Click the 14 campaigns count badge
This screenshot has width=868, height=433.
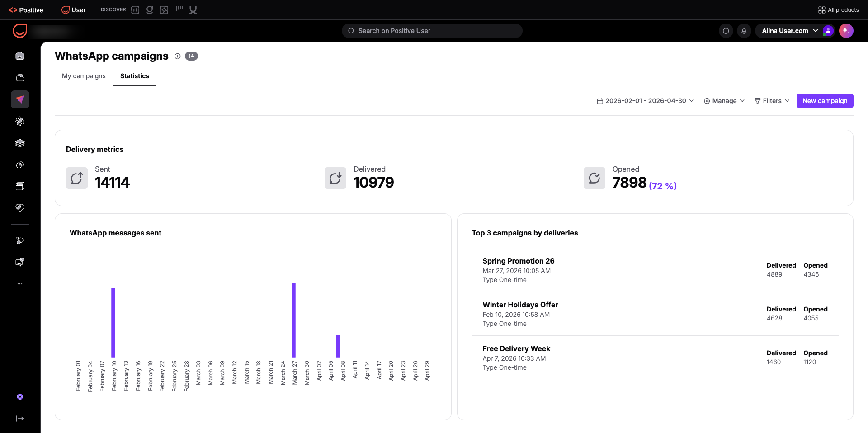click(191, 56)
